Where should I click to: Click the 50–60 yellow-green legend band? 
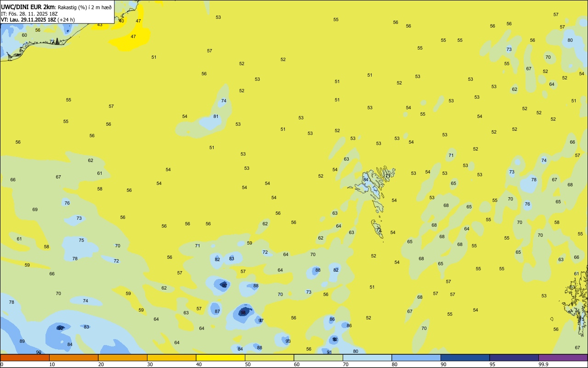pyautogui.click(x=269, y=357)
